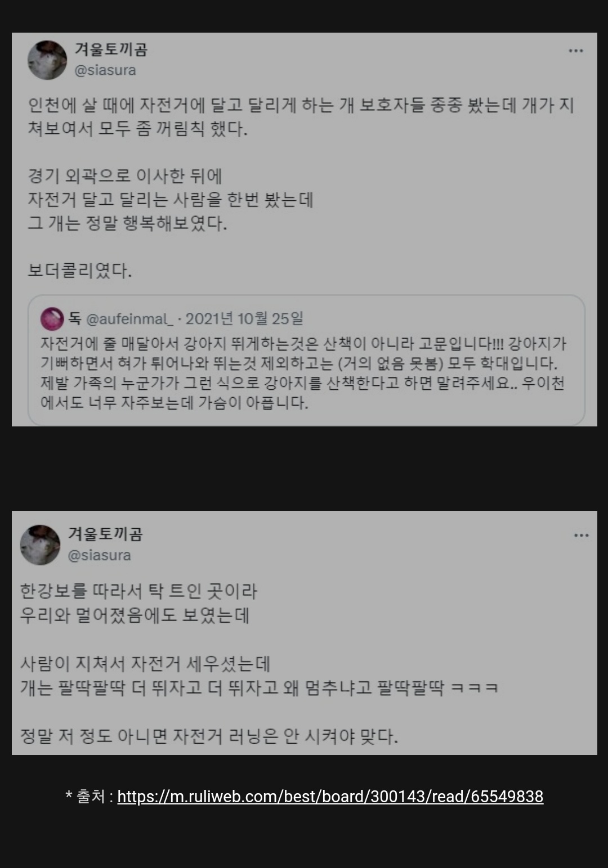Click the quoted tweet's display name 독
Viewport: 608px width, 868px height.
(75, 319)
